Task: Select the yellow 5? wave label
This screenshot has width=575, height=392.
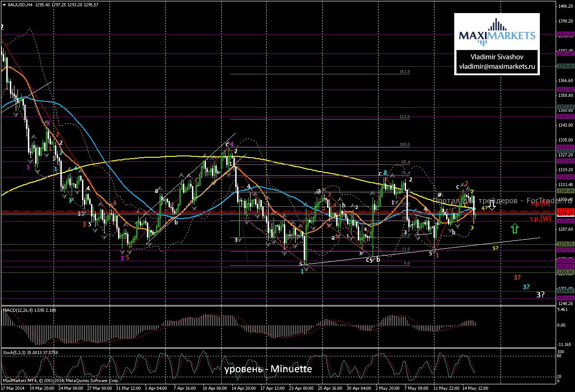Action: coord(495,248)
